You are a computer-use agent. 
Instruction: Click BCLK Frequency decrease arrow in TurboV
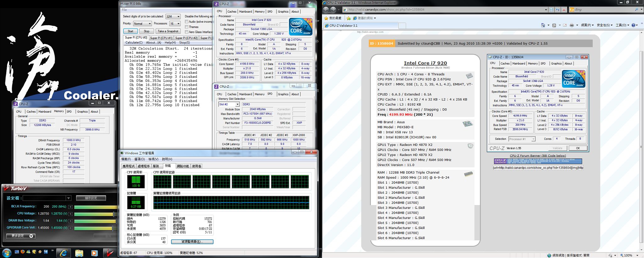pyautogui.click(x=70, y=207)
